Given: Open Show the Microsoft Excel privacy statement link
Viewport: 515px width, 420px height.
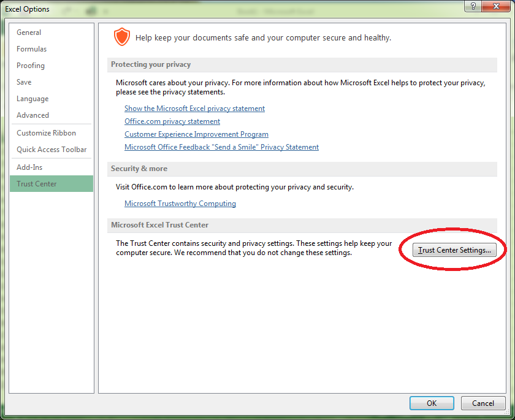Looking at the screenshot, I should tap(194, 109).
